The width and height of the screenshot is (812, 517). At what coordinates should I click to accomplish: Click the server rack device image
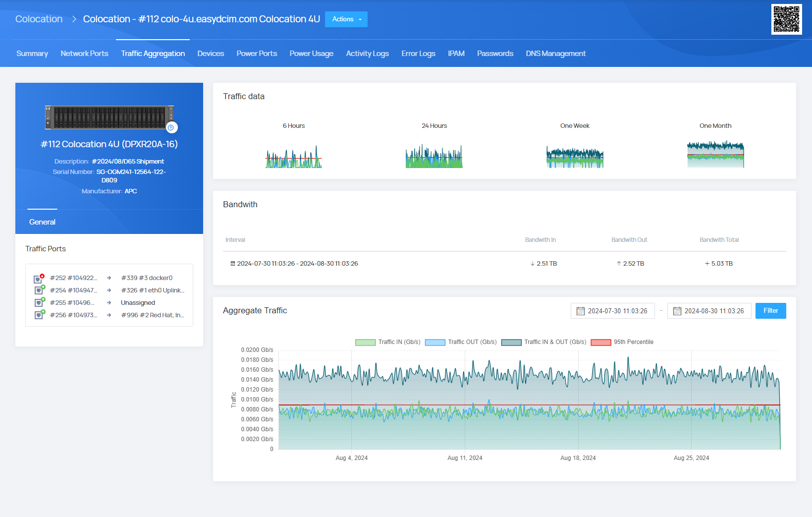pos(109,117)
